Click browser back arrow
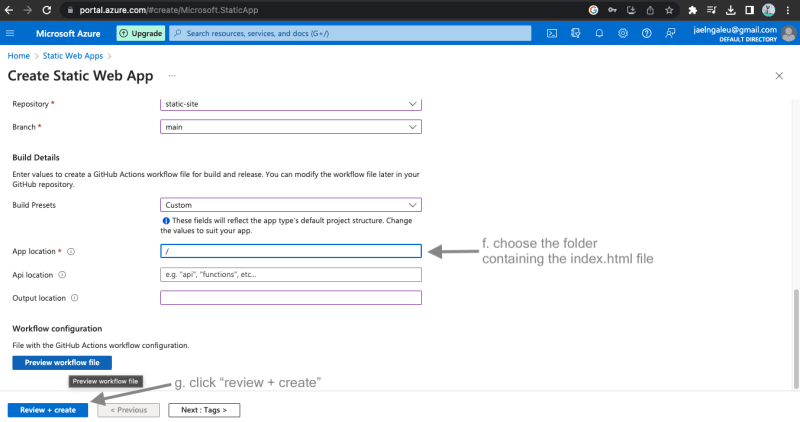The width and height of the screenshot is (800, 422). click(x=9, y=10)
